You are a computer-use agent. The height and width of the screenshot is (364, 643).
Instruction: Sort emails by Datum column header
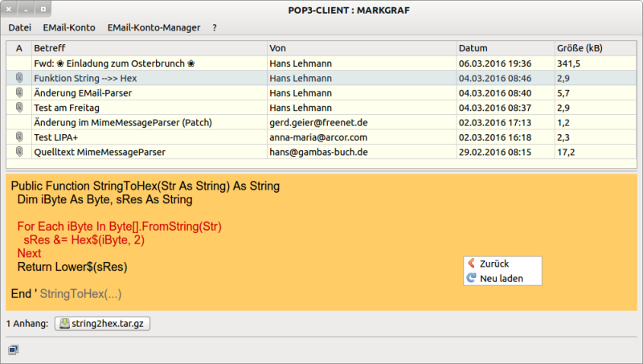504,48
